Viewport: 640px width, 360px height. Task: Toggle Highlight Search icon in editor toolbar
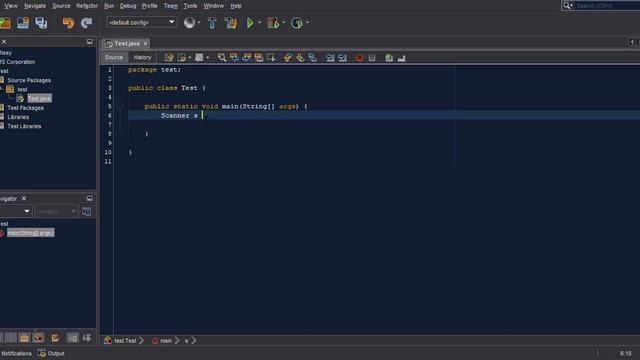click(259, 58)
